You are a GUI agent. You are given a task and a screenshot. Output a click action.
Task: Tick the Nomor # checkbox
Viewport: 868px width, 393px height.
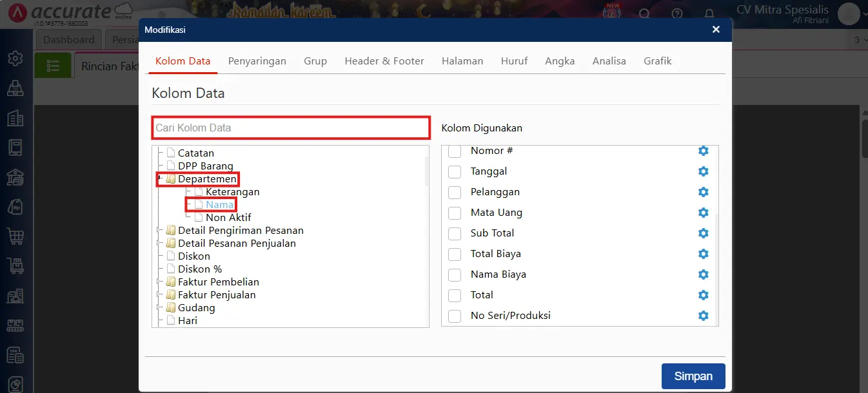click(x=455, y=151)
